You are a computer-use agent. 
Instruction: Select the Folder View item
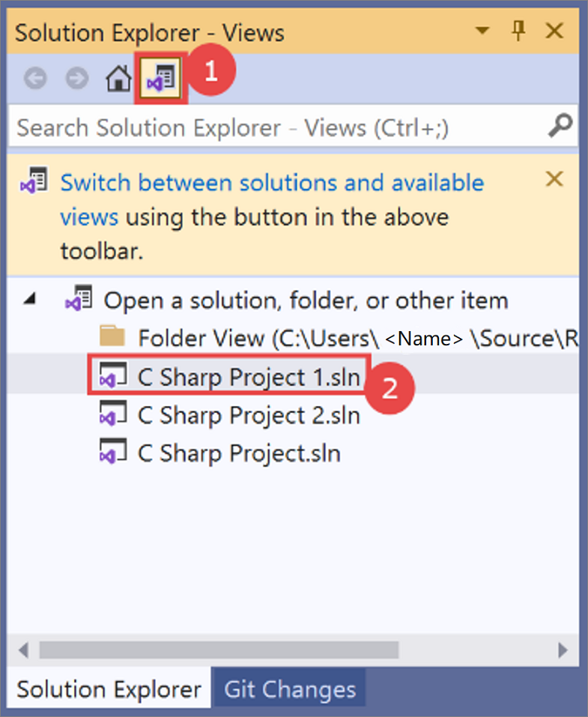pos(339,339)
